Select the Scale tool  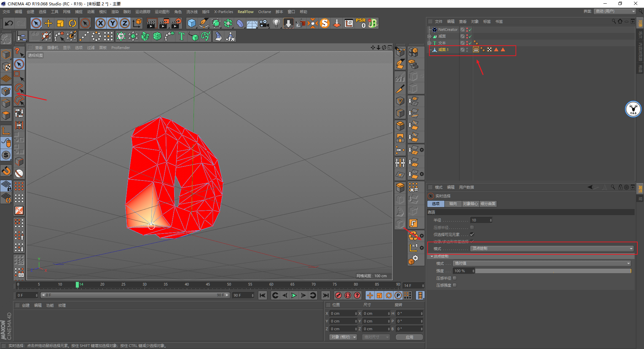60,23
